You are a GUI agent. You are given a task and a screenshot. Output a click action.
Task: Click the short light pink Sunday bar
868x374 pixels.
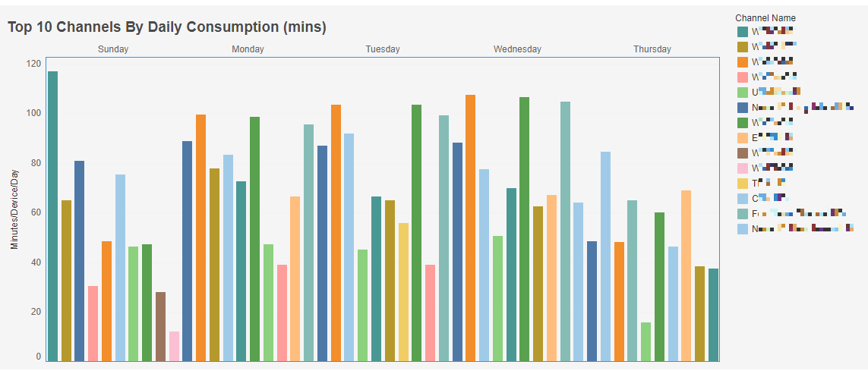174,346
